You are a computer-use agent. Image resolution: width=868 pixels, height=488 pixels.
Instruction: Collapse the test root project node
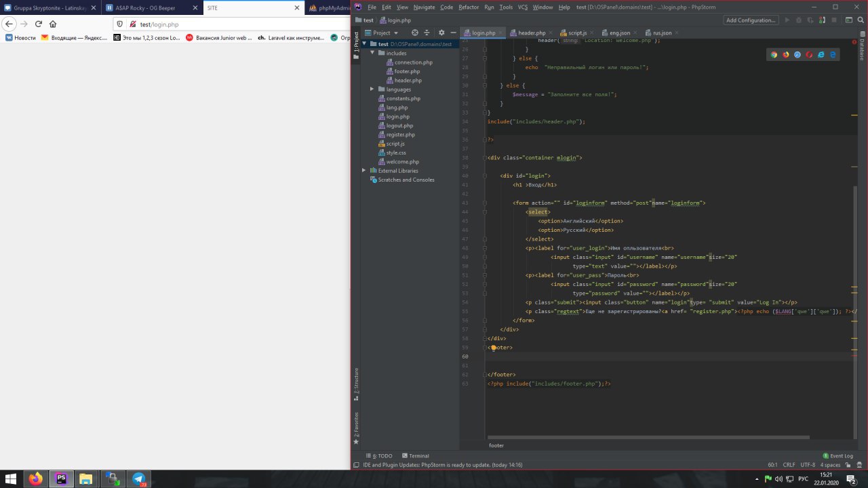(x=364, y=44)
